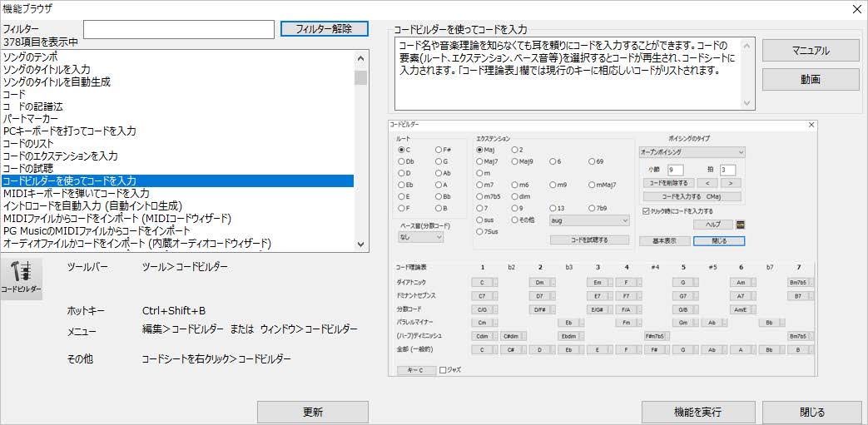Click the feature list scrollbar up arrow
868x425 pixels.
point(361,57)
